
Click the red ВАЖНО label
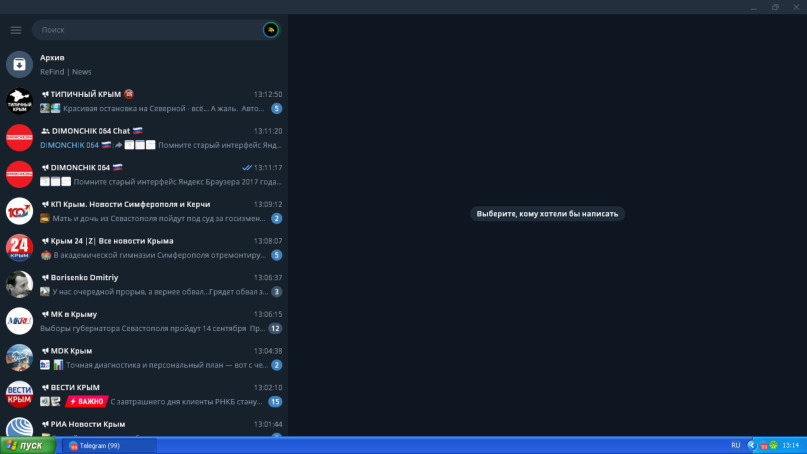tap(86, 401)
